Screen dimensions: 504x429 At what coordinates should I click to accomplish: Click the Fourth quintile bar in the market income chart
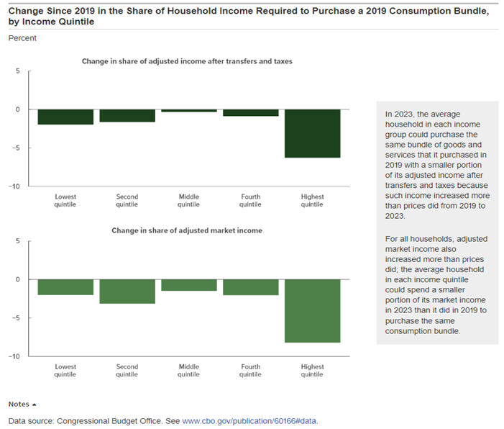click(250, 286)
